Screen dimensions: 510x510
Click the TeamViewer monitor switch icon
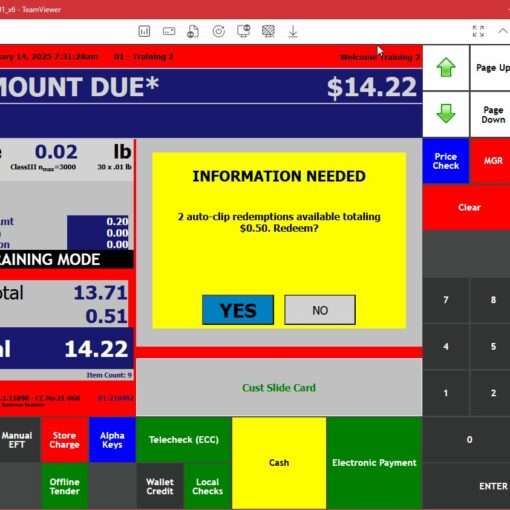tap(244, 31)
